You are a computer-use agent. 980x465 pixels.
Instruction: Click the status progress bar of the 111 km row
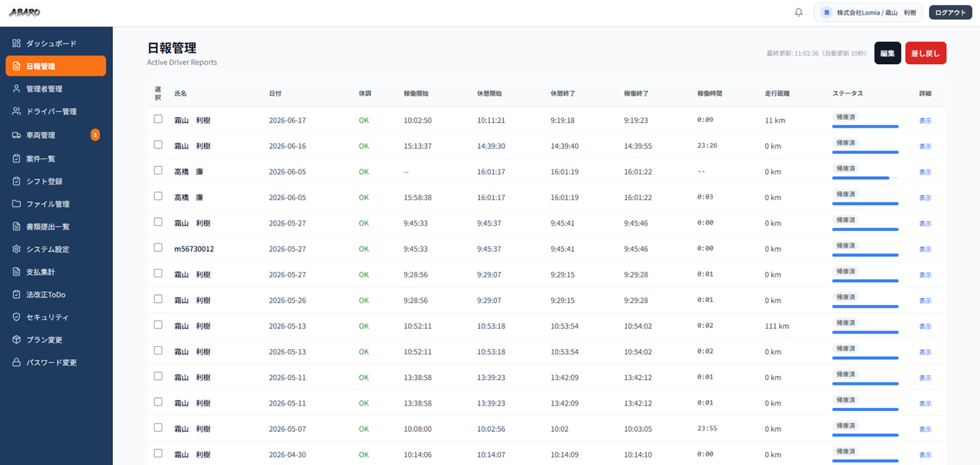pyautogui.click(x=865, y=332)
